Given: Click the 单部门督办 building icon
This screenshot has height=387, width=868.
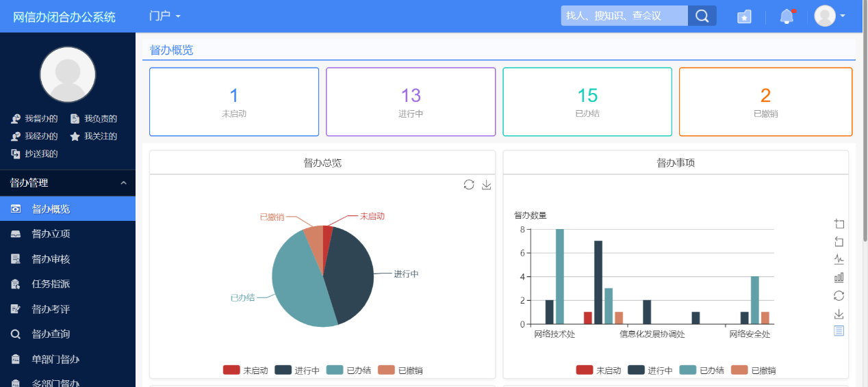Looking at the screenshot, I should pos(16,359).
